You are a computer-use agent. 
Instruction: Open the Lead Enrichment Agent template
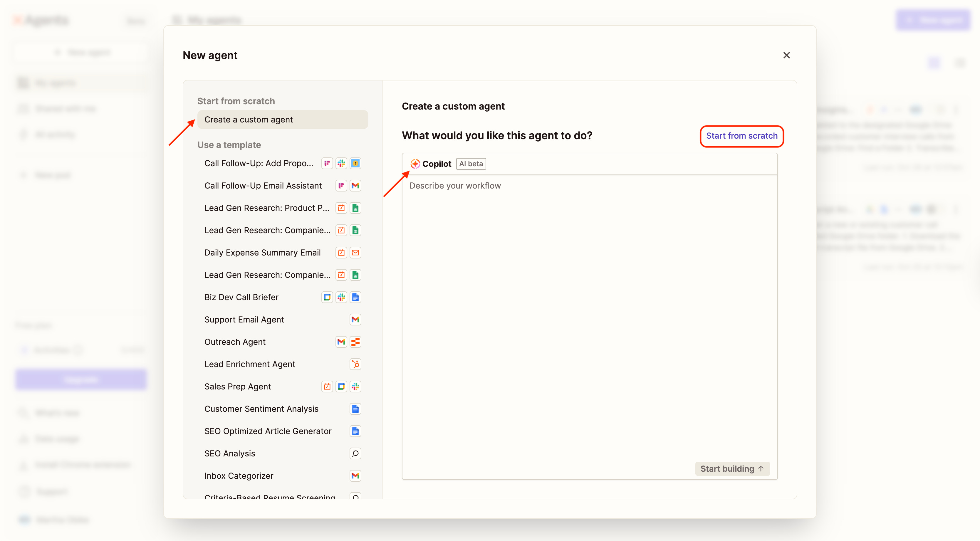coord(283,364)
